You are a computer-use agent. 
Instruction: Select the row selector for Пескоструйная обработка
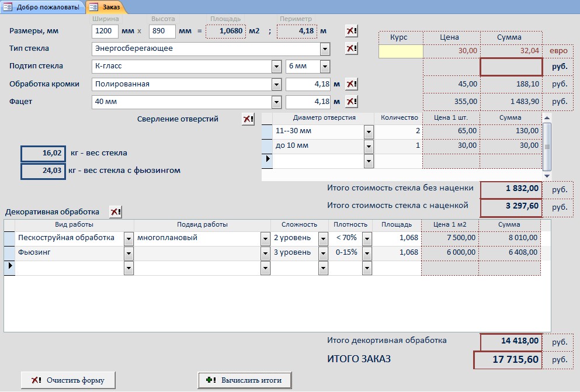9,238
